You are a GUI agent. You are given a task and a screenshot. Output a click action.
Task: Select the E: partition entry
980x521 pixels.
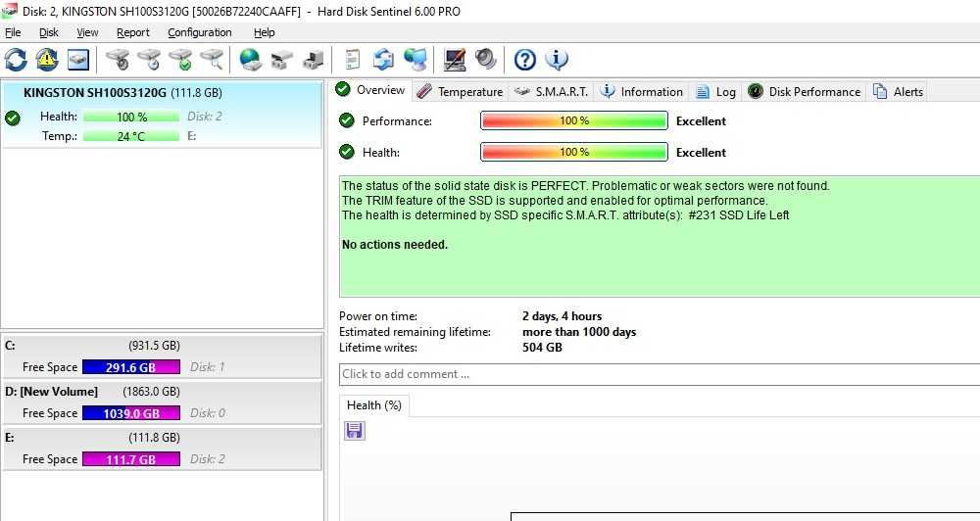tap(162, 449)
